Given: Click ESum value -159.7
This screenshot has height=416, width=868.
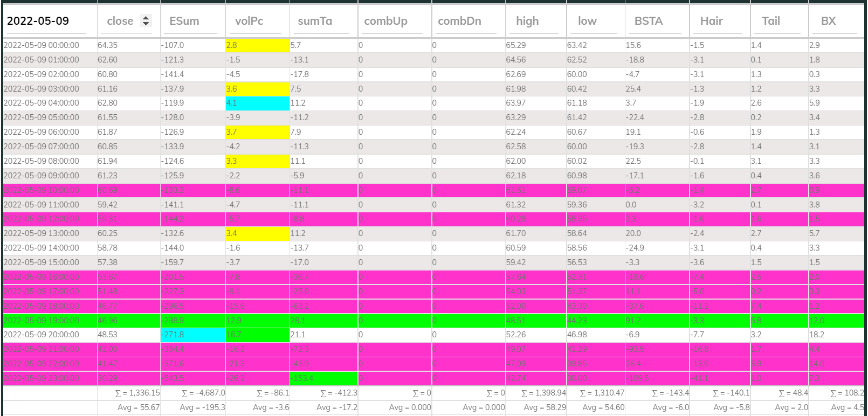Looking at the screenshot, I should click(x=173, y=262).
